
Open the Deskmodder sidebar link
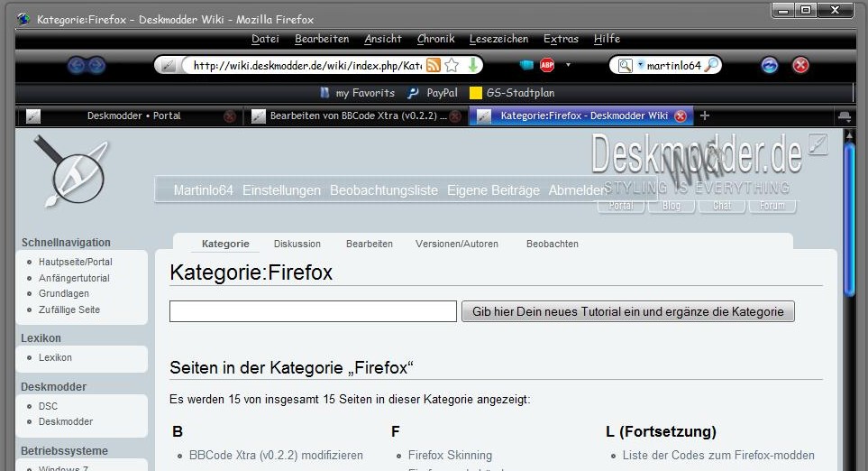point(66,421)
